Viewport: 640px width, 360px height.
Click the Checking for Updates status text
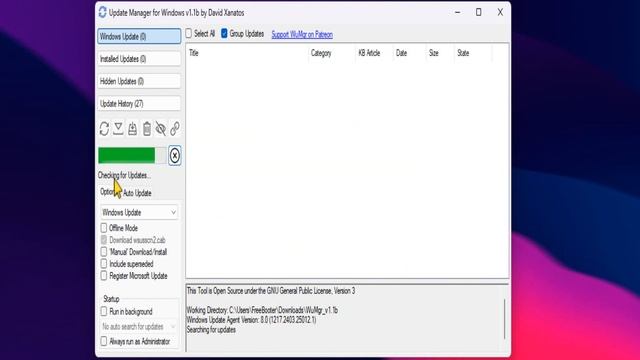pyautogui.click(x=124, y=176)
